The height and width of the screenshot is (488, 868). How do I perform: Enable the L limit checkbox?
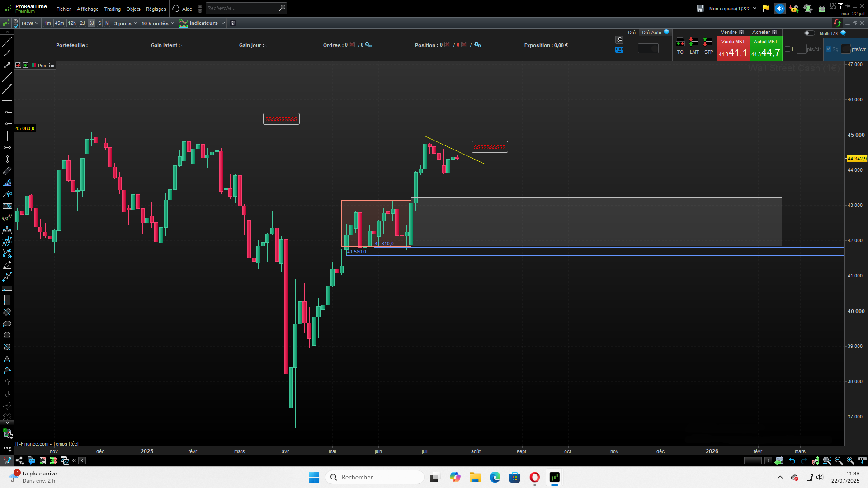point(788,49)
